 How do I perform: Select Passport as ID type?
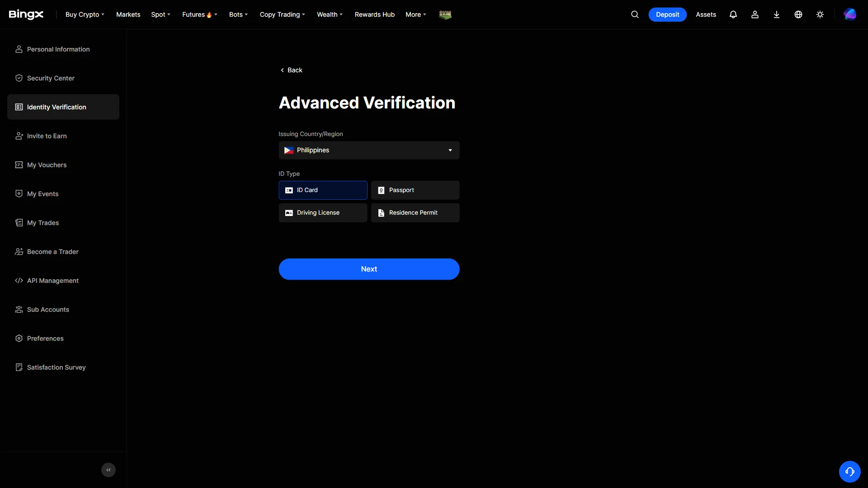(x=415, y=190)
